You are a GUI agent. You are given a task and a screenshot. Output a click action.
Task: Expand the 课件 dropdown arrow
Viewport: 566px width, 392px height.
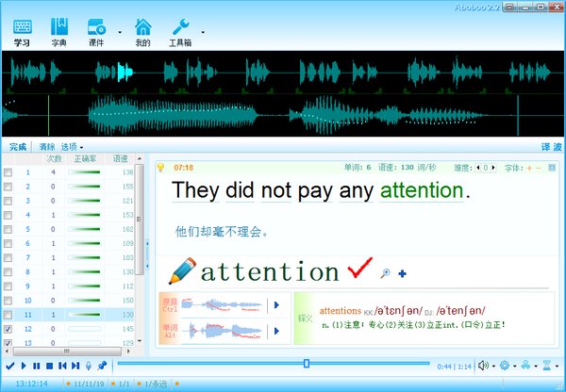coord(120,32)
